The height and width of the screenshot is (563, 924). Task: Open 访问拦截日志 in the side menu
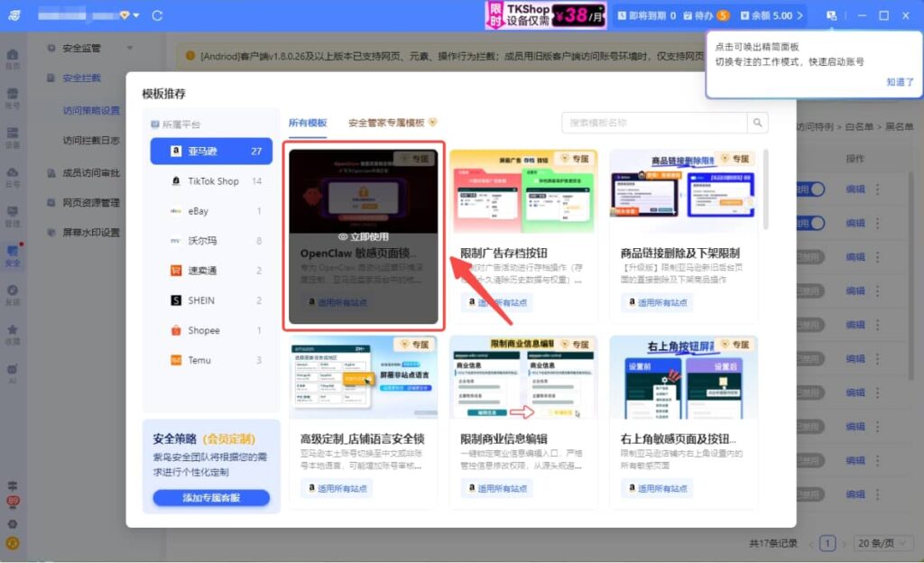coord(91,140)
